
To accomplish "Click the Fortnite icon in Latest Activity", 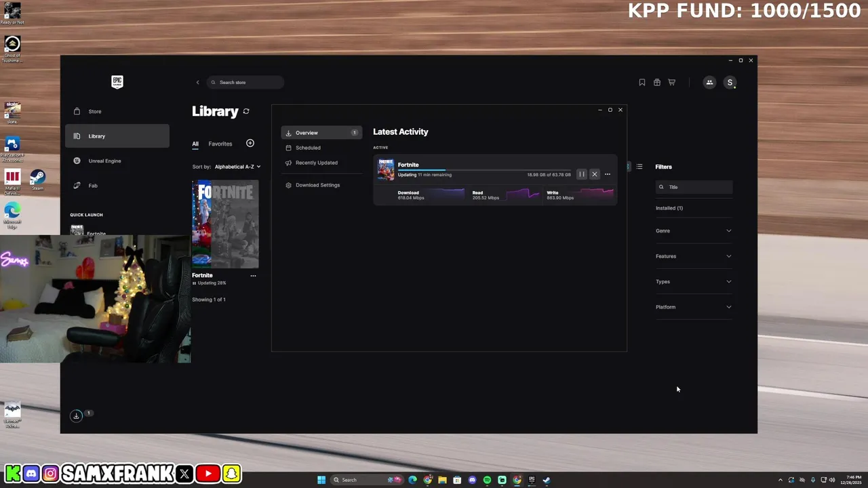I will pyautogui.click(x=386, y=169).
